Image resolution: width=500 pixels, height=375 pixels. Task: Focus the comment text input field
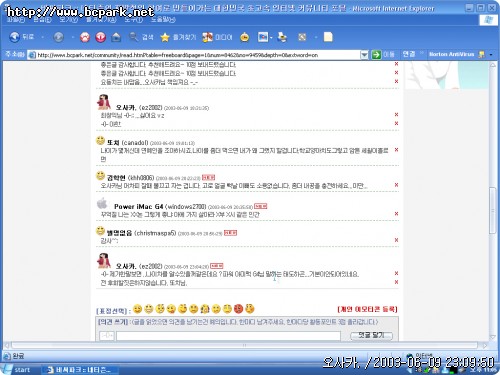(x=228, y=336)
